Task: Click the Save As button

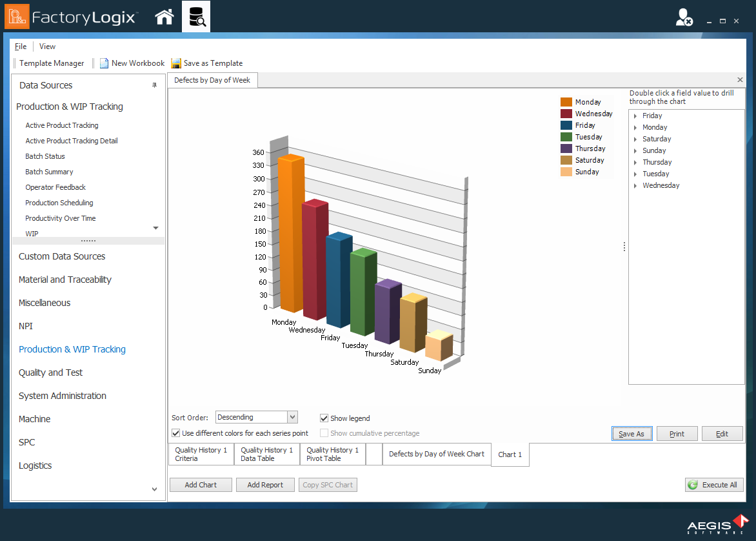Action: click(x=632, y=433)
